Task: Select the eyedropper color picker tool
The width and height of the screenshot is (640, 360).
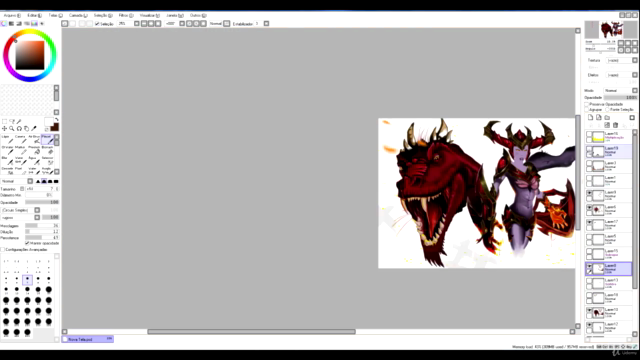Action: pos(34,129)
